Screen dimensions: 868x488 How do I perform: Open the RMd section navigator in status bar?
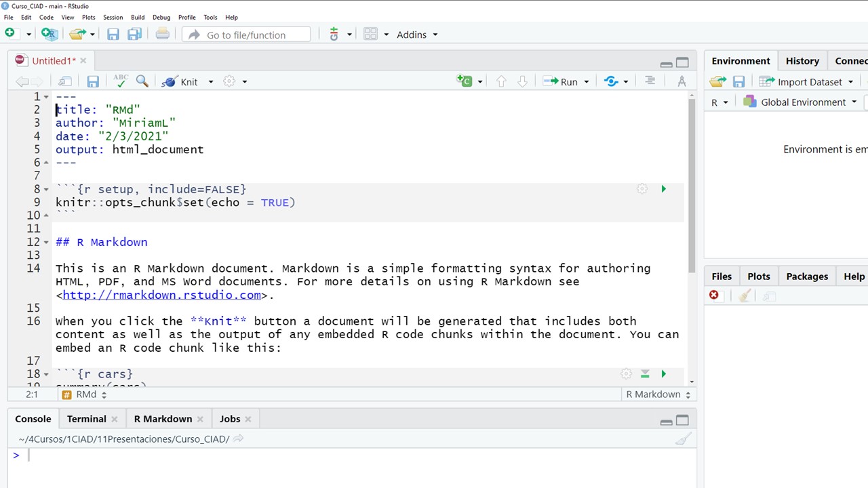[84, 394]
